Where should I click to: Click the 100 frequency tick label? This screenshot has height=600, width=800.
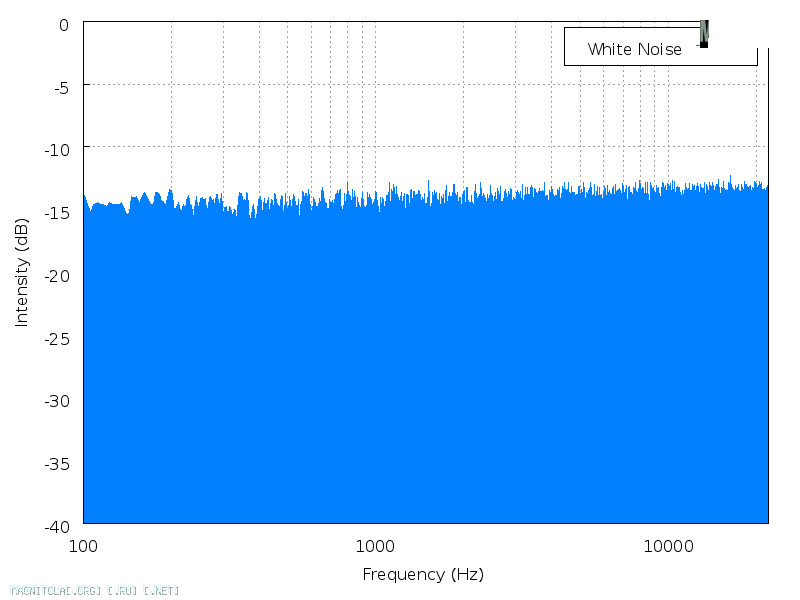(x=83, y=546)
